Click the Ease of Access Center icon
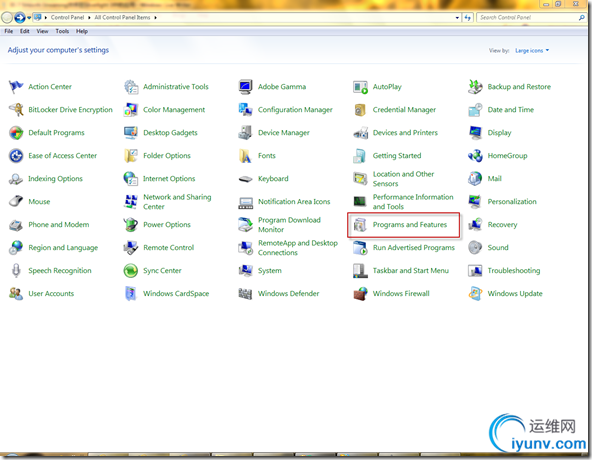The image size is (592, 460). (x=16, y=156)
